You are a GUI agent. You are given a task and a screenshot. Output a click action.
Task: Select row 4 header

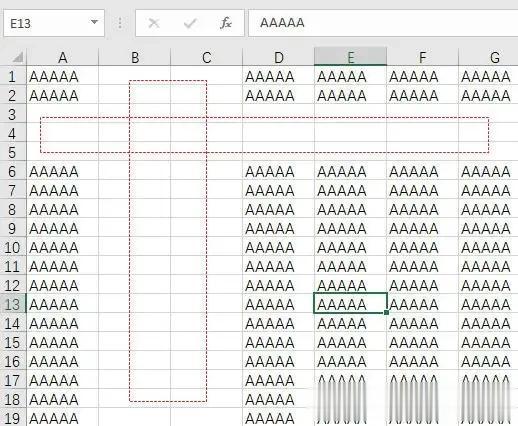pyautogui.click(x=13, y=134)
